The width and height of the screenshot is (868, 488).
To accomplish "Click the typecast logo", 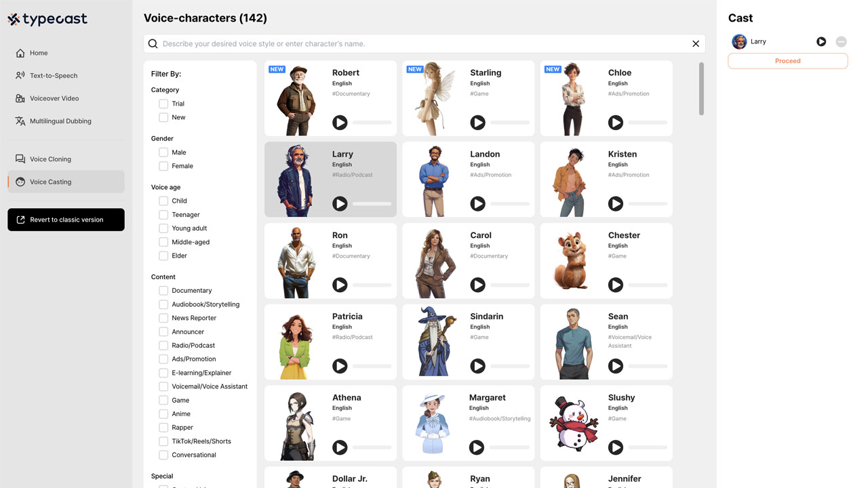I will pos(47,19).
